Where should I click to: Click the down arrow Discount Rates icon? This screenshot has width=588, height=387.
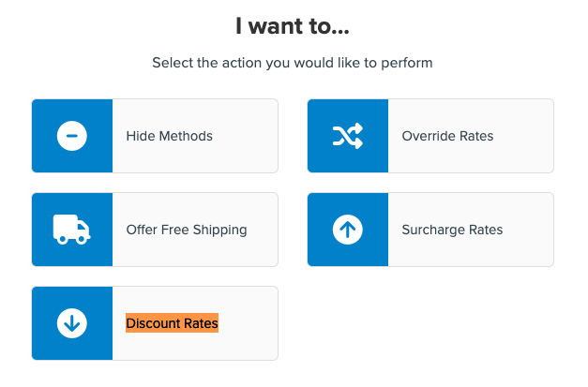coord(72,323)
